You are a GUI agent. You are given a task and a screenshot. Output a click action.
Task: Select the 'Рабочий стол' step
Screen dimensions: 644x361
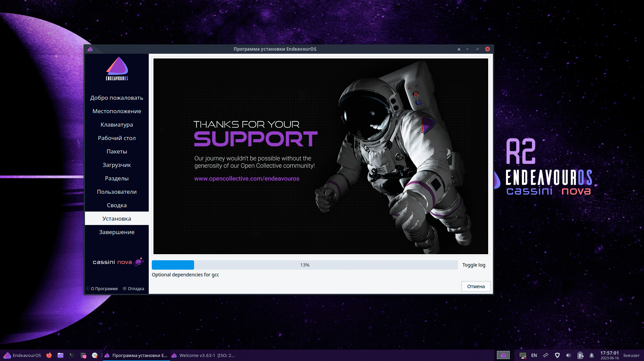pos(117,138)
